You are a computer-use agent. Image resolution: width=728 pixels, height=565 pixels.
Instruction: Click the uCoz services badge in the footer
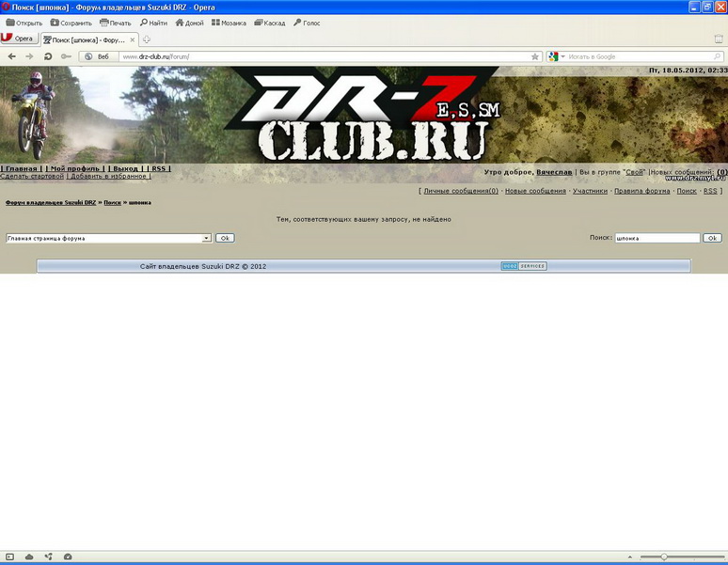pos(524,266)
